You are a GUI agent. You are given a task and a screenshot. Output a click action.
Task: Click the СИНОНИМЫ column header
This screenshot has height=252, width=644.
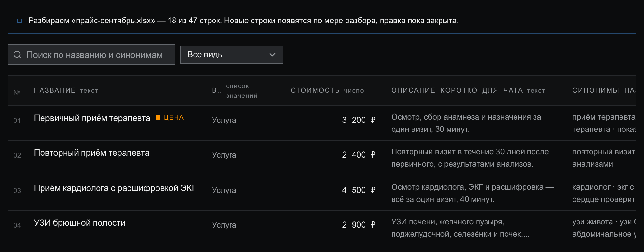pos(595,90)
